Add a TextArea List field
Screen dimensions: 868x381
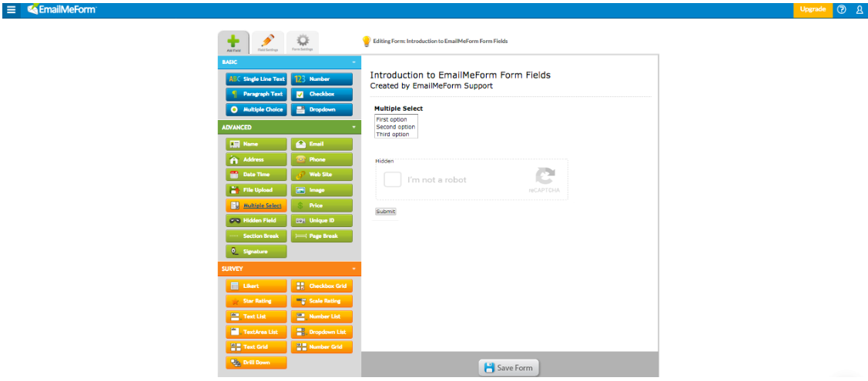256,332
